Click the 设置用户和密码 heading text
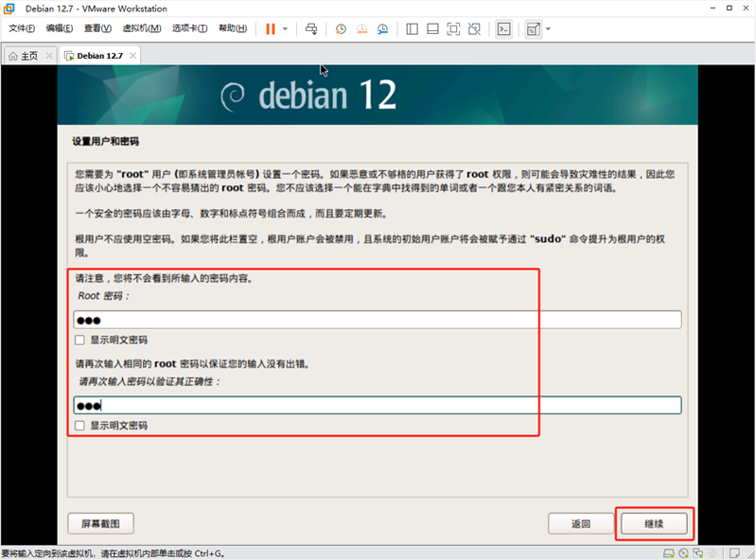The image size is (756, 560). (x=106, y=141)
